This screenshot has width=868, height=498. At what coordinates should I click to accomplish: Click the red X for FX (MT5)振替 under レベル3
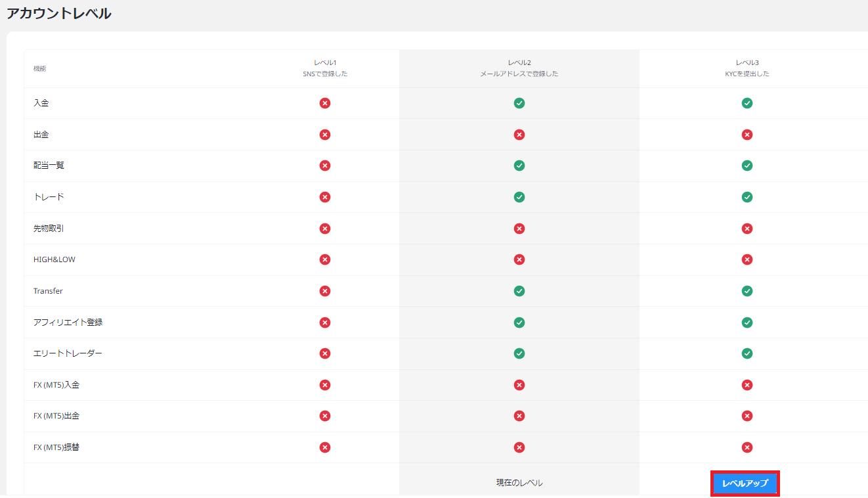pyautogui.click(x=747, y=447)
